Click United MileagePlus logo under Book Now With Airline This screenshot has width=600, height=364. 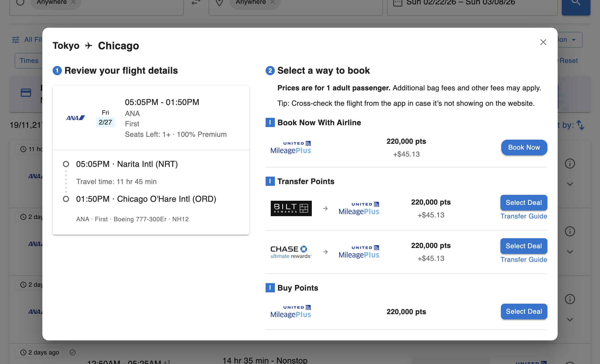(291, 148)
